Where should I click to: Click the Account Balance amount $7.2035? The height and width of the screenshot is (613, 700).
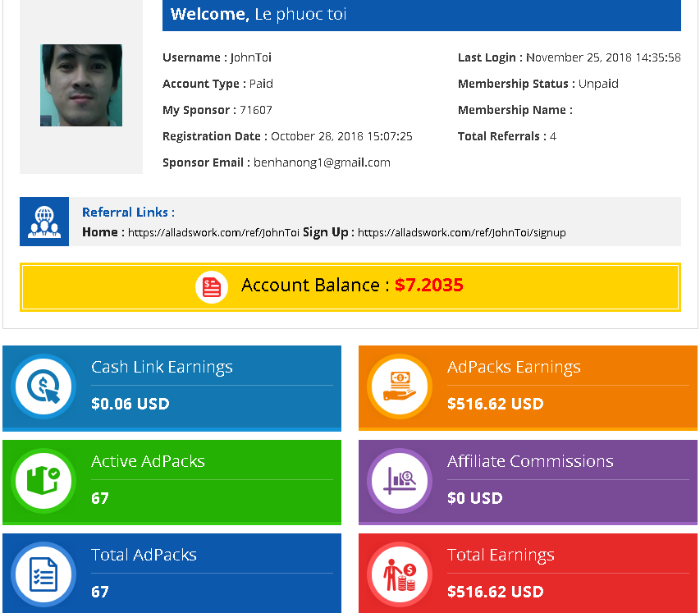click(429, 286)
